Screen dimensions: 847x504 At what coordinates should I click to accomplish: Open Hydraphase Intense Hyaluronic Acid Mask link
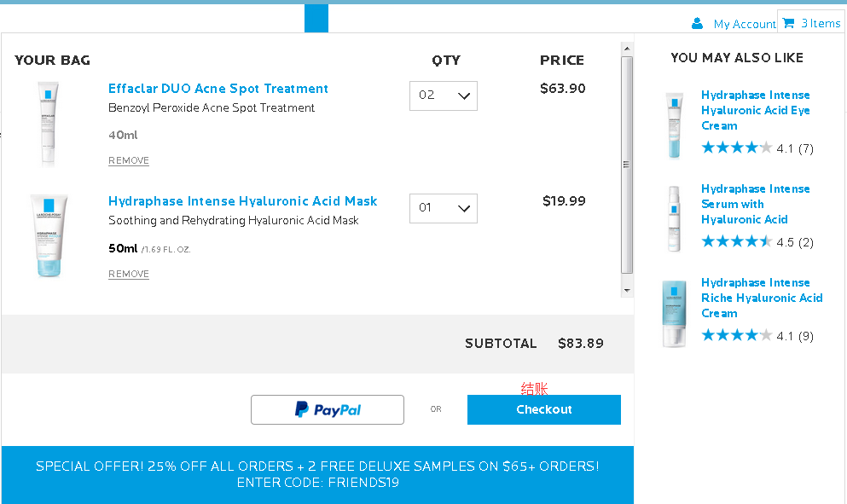click(x=242, y=201)
